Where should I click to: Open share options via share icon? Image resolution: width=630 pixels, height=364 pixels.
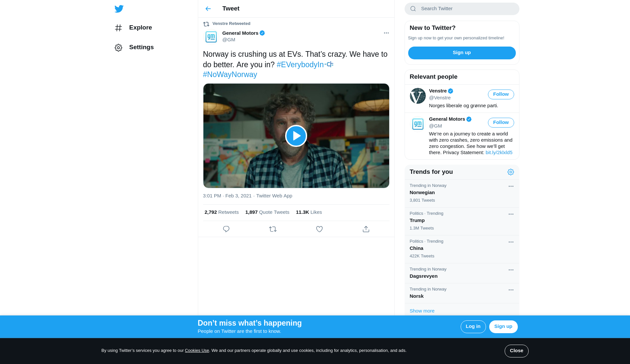coord(366,229)
